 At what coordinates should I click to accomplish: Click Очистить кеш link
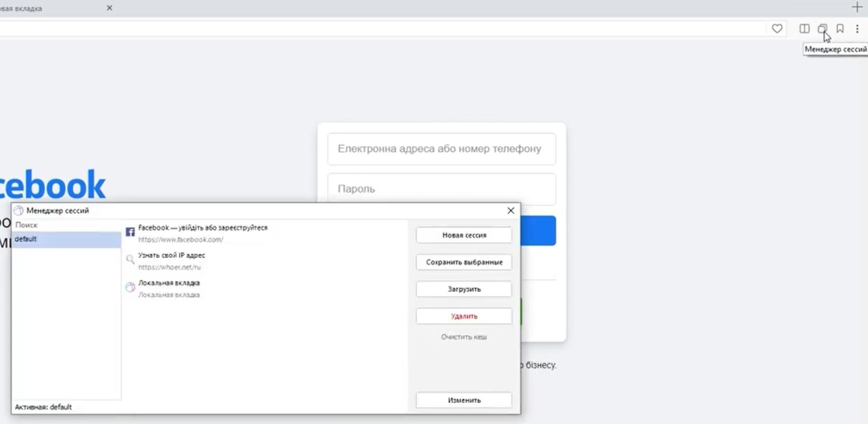464,337
